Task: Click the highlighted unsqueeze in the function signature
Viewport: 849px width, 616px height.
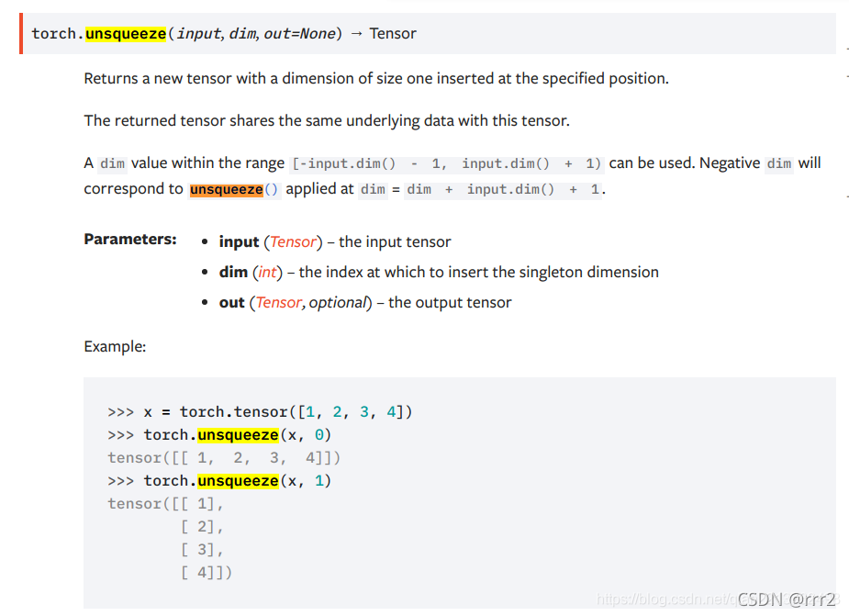Action: 126,33
